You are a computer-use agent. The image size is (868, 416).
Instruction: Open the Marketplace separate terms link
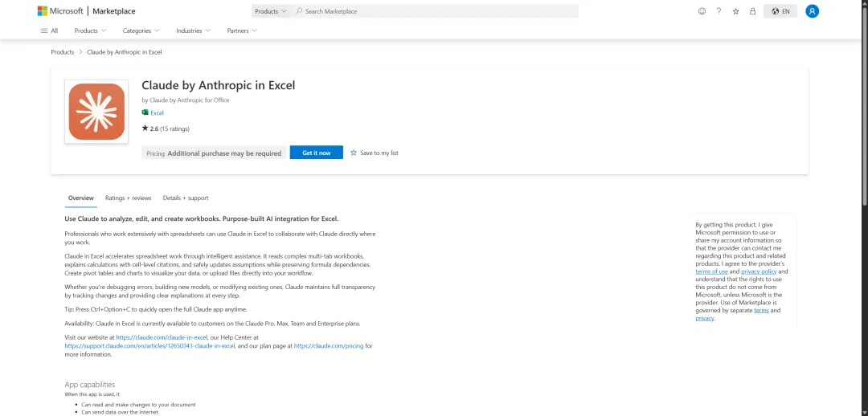761,310
